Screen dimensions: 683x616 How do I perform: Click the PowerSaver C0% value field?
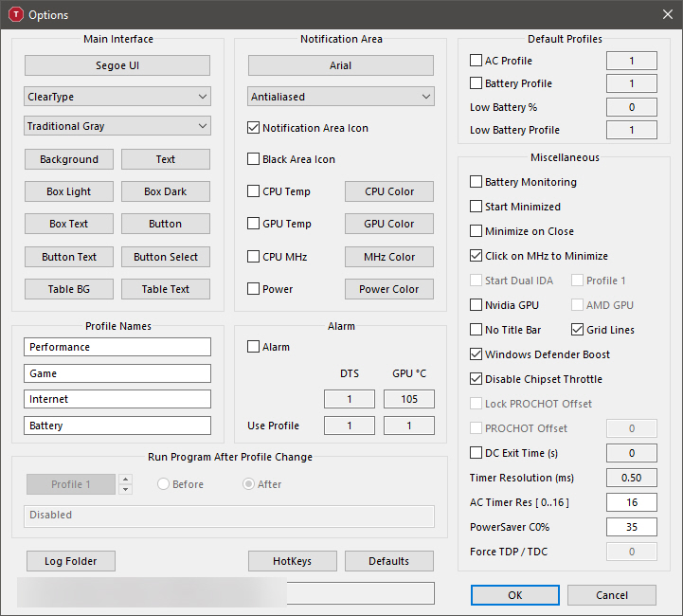coord(632,527)
